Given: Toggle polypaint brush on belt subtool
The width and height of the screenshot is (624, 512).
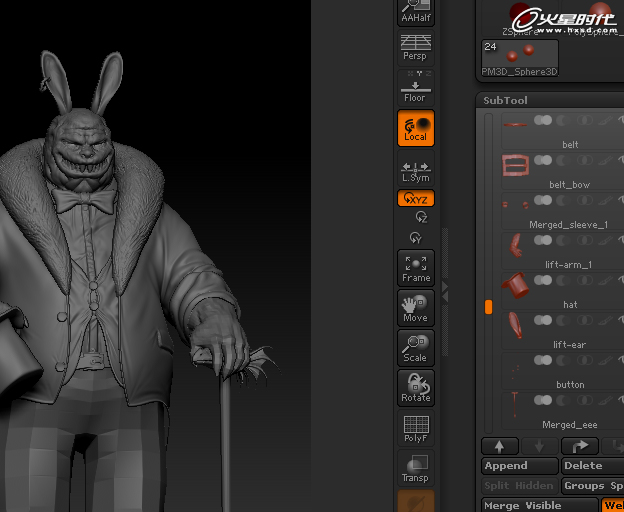Looking at the screenshot, I should [605, 120].
